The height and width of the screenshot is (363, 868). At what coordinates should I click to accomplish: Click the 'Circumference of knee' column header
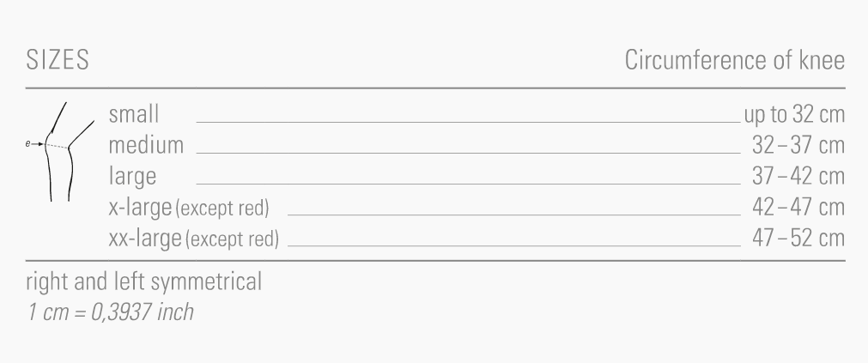(x=735, y=63)
